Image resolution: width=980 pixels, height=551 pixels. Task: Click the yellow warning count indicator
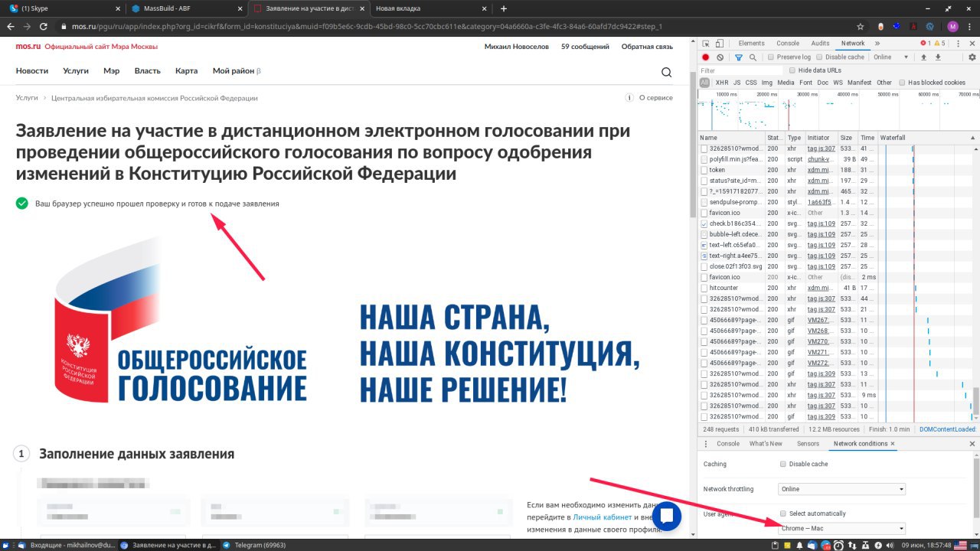(940, 44)
